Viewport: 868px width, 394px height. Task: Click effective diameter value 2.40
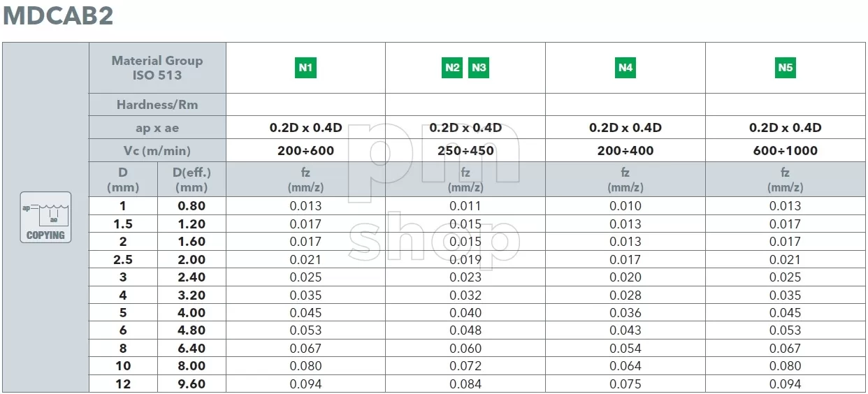click(x=191, y=277)
